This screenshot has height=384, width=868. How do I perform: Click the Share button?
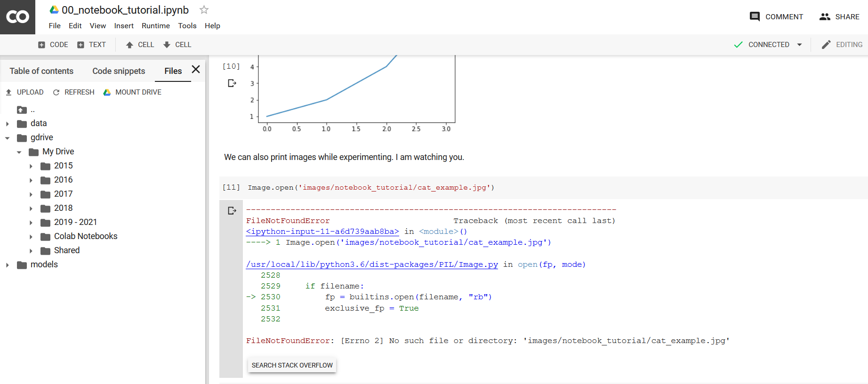[x=839, y=17]
